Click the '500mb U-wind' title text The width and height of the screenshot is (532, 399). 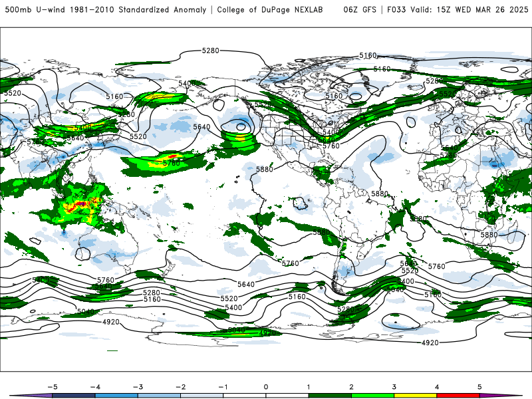[x=35, y=9]
